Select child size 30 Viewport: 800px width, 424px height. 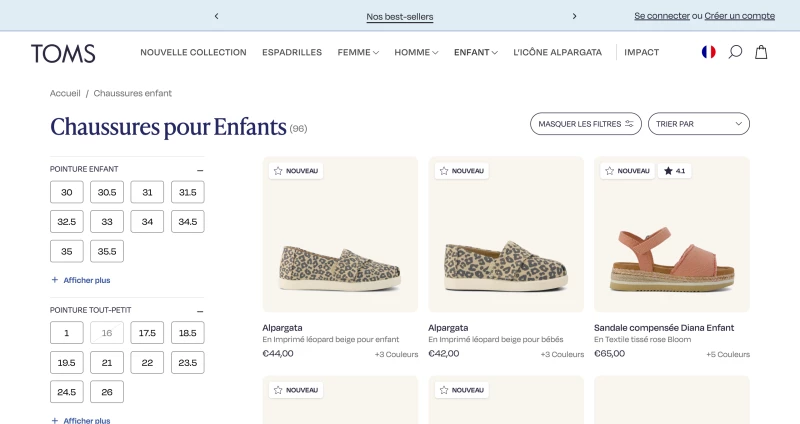(x=66, y=192)
